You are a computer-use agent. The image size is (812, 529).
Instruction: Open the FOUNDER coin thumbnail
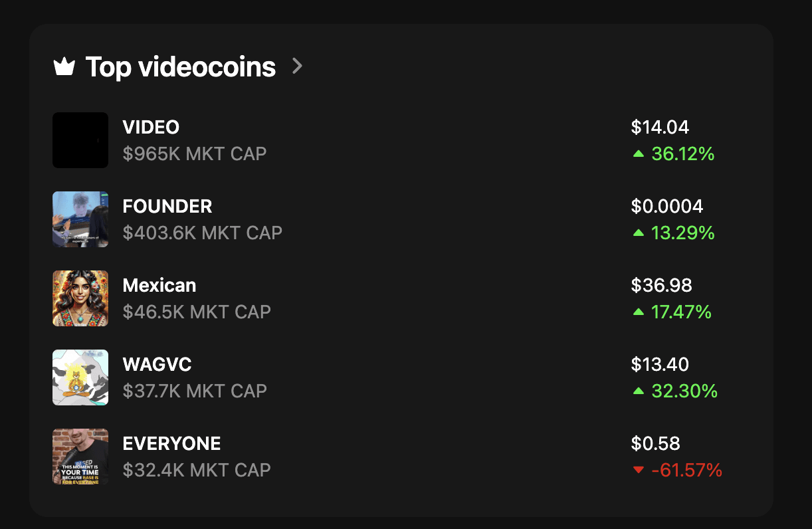click(80, 219)
